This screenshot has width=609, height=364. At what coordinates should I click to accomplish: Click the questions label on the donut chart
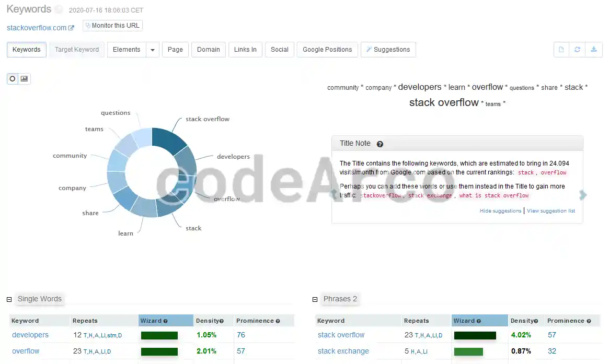coord(116,113)
